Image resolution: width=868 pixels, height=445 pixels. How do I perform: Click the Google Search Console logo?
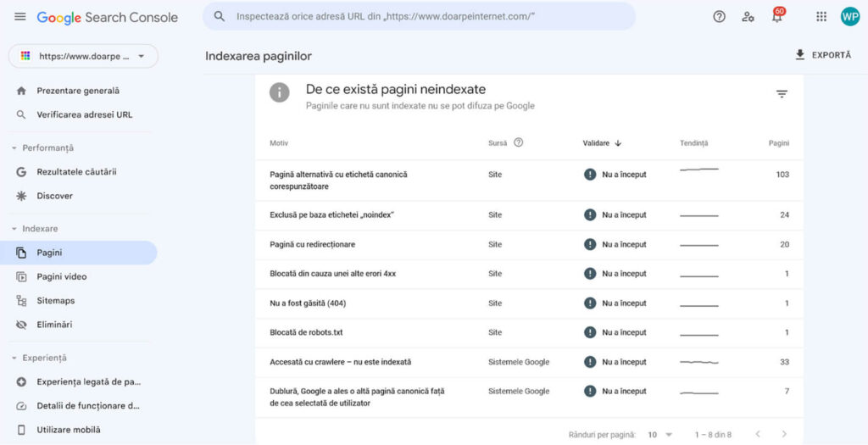pyautogui.click(x=108, y=17)
